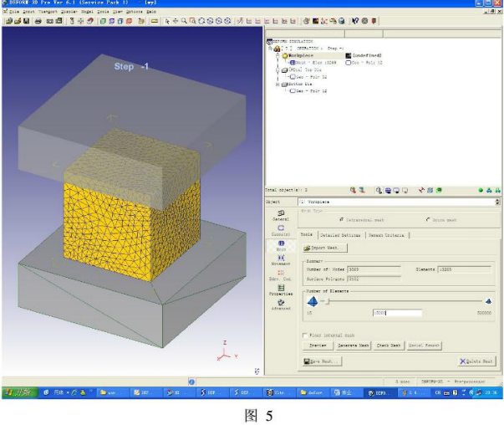
Task: Switch to Remesh Criteria tab
Action: pyautogui.click(x=386, y=235)
